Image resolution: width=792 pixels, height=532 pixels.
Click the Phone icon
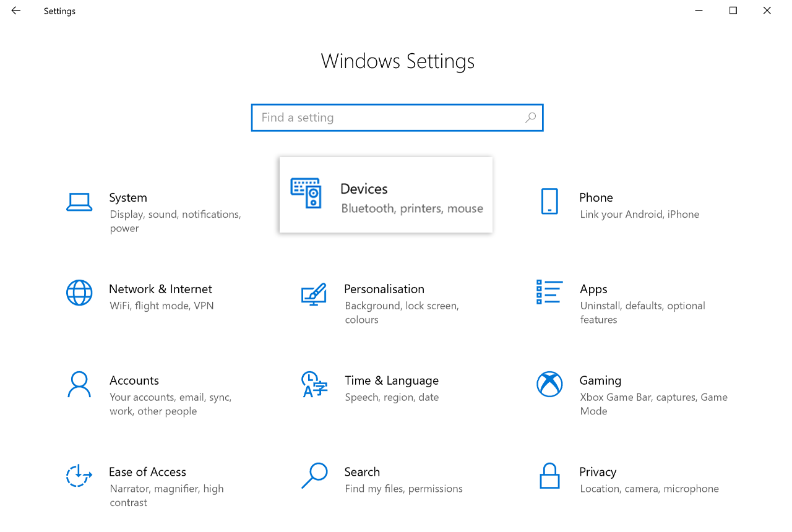tap(549, 202)
